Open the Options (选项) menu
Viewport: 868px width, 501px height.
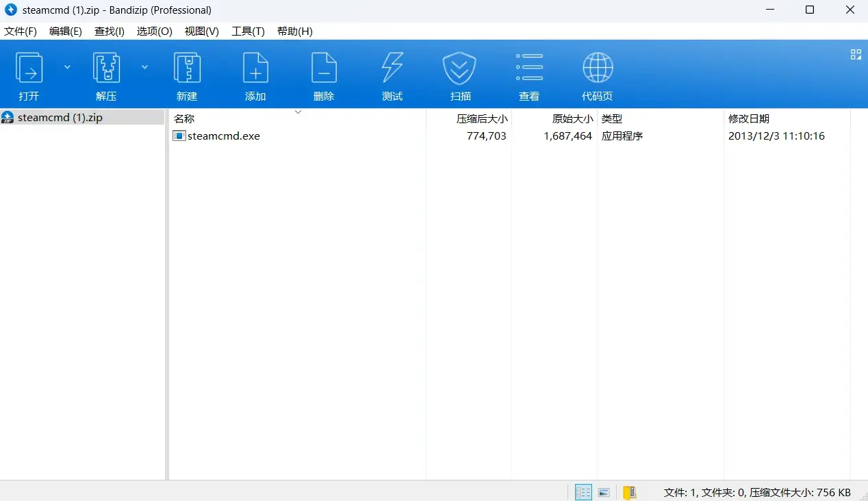pyautogui.click(x=155, y=31)
